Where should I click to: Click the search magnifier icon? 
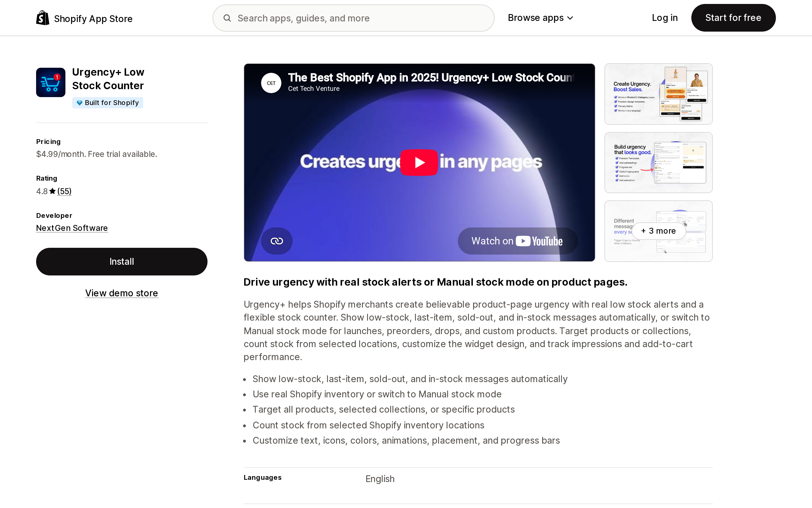click(227, 18)
